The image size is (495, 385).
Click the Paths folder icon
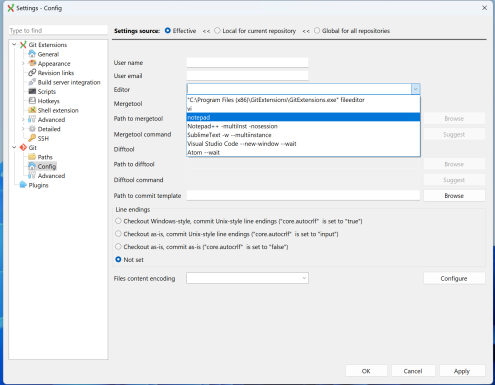32,157
